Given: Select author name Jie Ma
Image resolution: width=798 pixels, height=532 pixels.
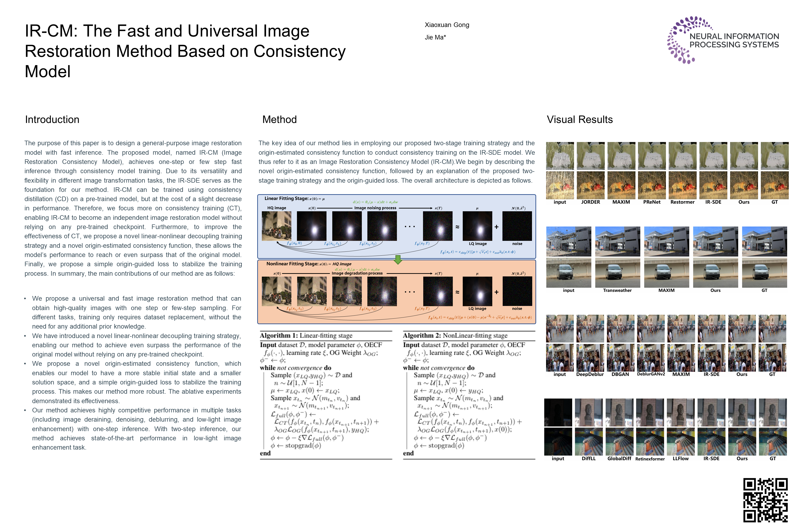Looking at the screenshot, I should [x=435, y=37].
